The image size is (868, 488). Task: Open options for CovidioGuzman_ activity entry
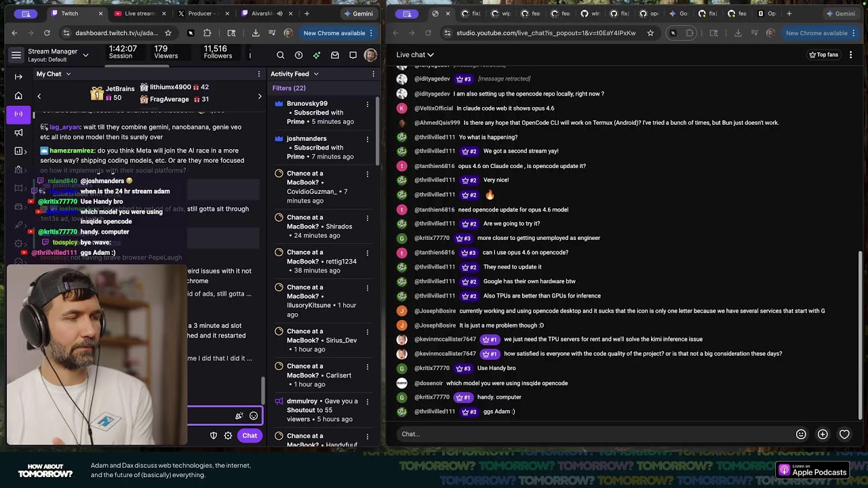click(x=368, y=174)
